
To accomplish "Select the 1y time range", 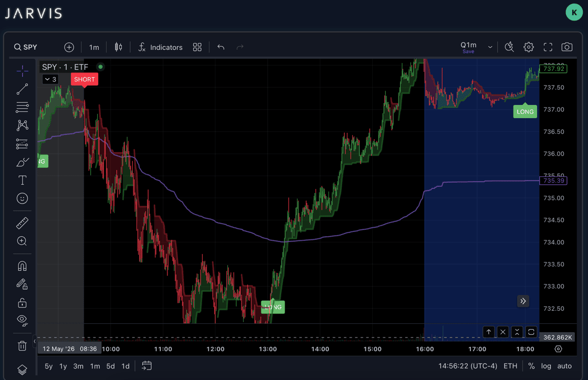I will point(63,366).
